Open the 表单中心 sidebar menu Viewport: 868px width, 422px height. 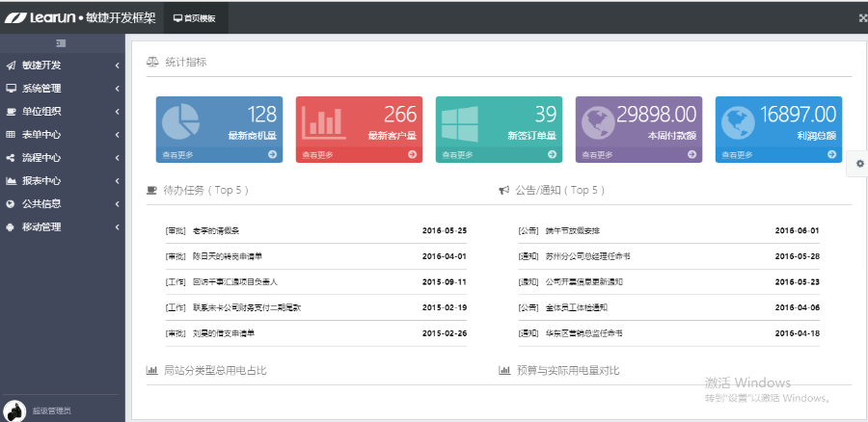[63, 134]
